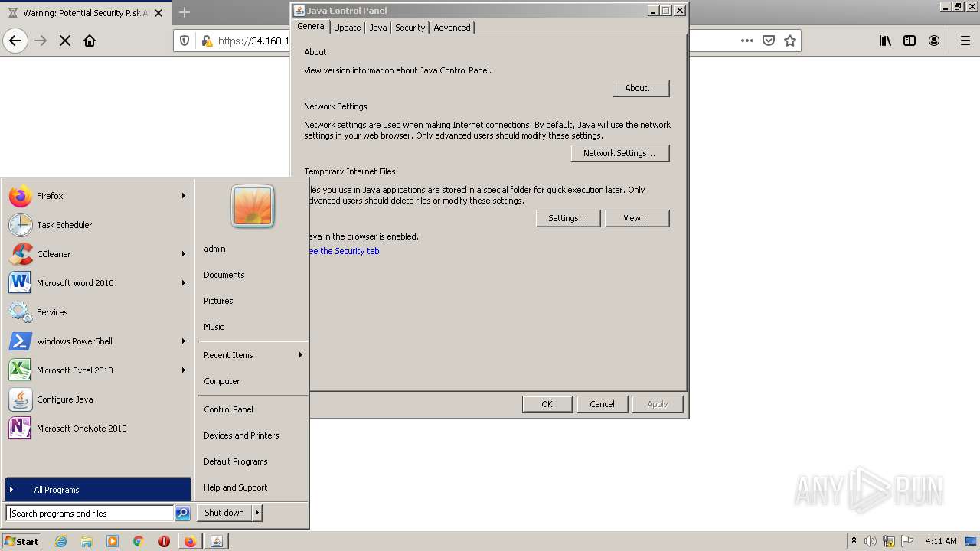The image size is (980, 551).
Task: Open Documents folder from Start menu
Action: click(x=253, y=275)
